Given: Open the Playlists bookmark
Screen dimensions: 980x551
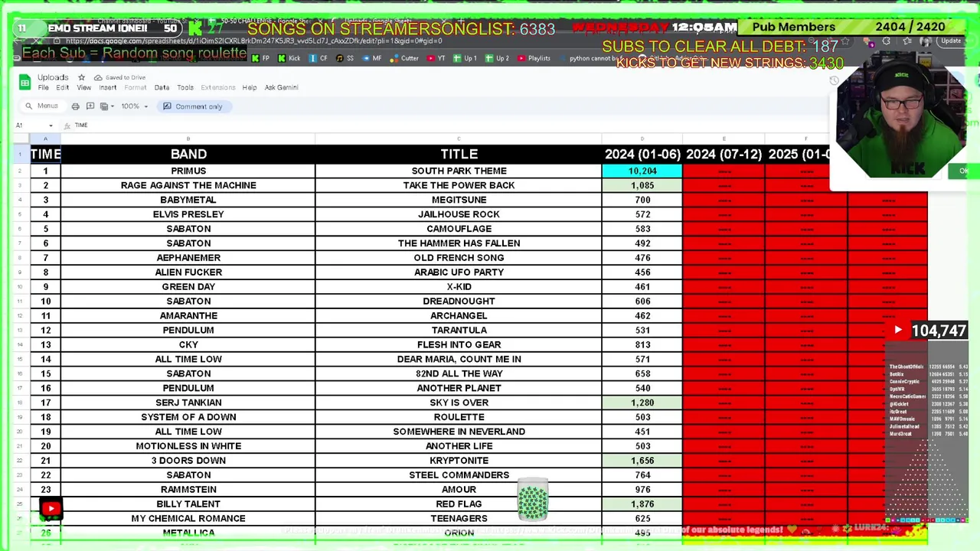Looking at the screenshot, I should [x=534, y=58].
